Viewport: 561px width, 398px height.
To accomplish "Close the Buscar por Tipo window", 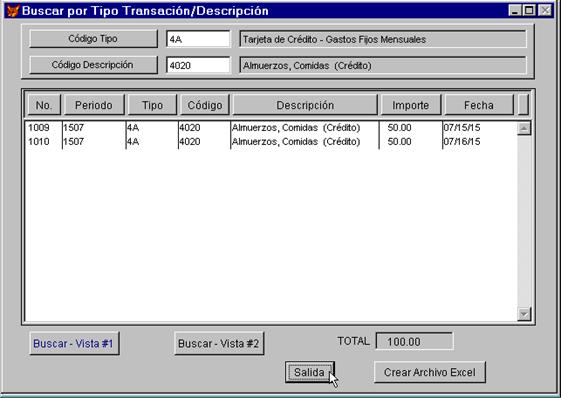I will coord(545,10).
